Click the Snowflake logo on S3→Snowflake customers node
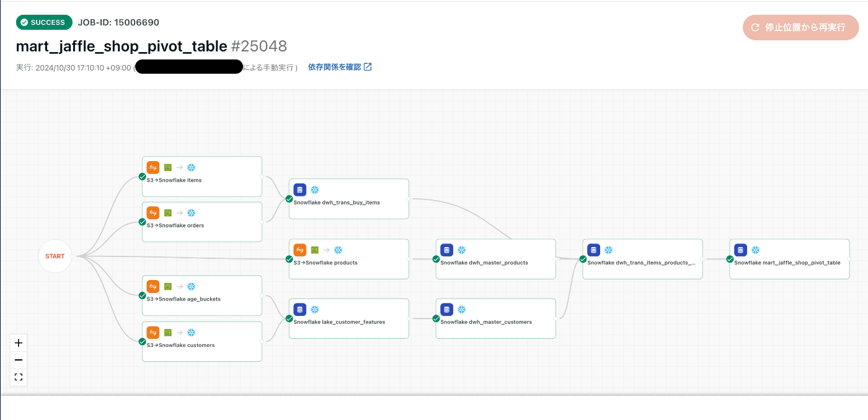Image resolution: width=868 pixels, height=420 pixels. (192, 332)
